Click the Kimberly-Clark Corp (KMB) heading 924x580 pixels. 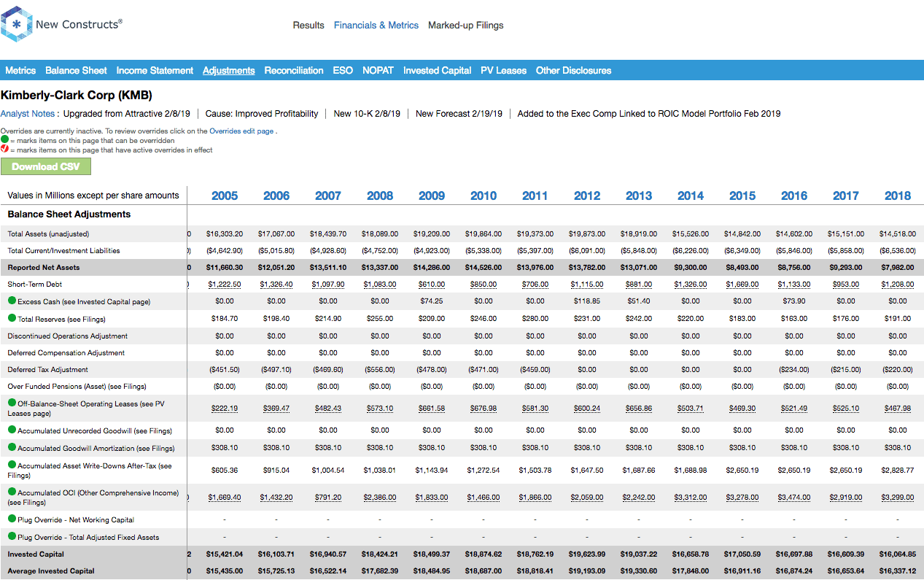click(77, 96)
